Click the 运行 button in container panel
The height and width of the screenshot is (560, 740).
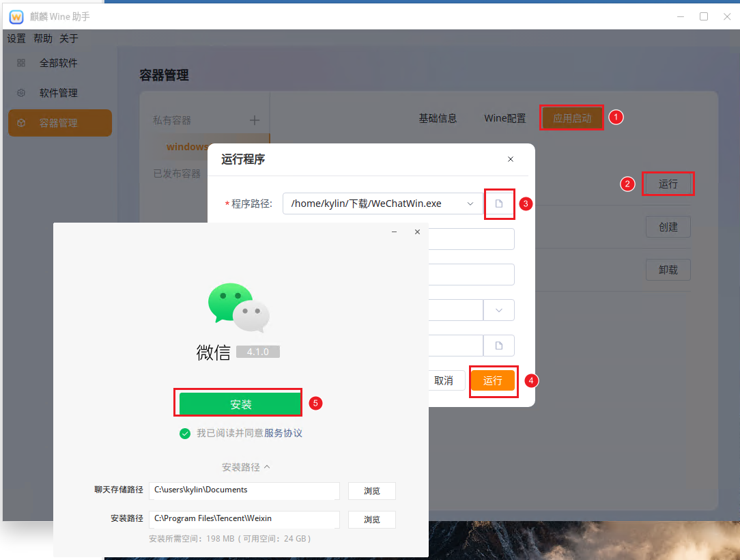668,184
